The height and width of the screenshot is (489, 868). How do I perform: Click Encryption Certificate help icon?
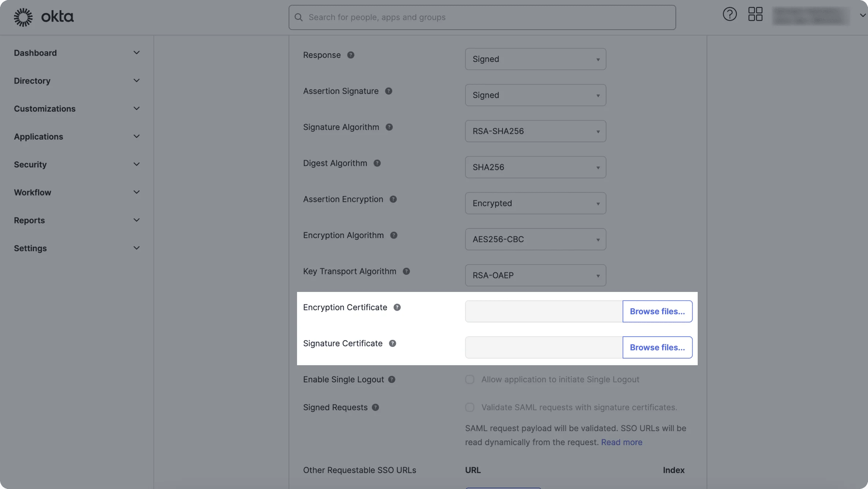396,307
